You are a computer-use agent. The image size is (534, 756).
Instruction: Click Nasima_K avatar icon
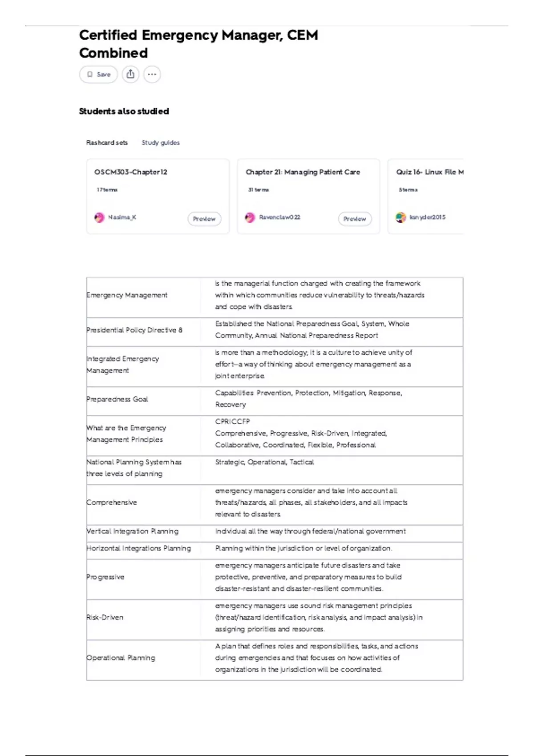click(x=99, y=217)
